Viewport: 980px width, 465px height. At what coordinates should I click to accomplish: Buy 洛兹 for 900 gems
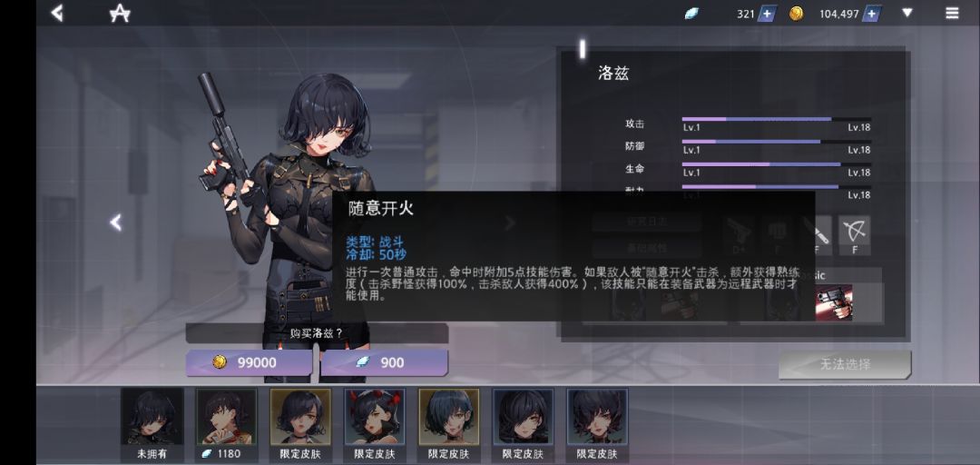(385, 362)
